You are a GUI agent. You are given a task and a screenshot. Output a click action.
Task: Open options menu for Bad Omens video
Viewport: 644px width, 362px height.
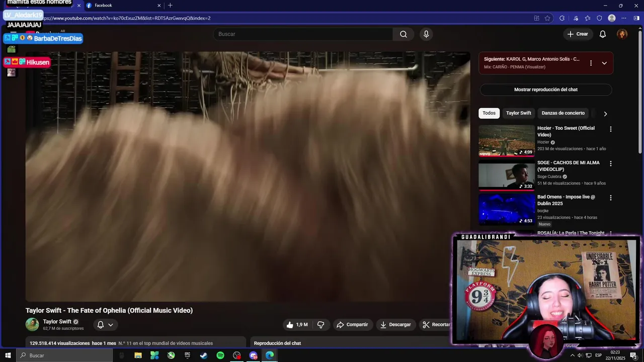pyautogui.click(x=611, y=198)
